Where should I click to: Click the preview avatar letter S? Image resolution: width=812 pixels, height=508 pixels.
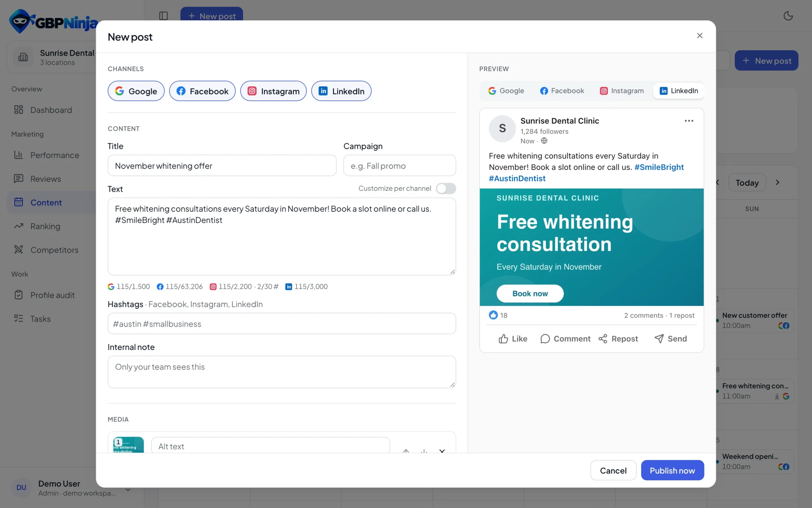click(x=502, y=128)
